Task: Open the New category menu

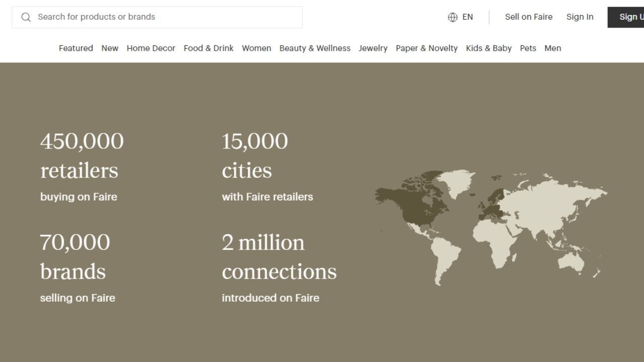Action: click(x=110, y=48)
